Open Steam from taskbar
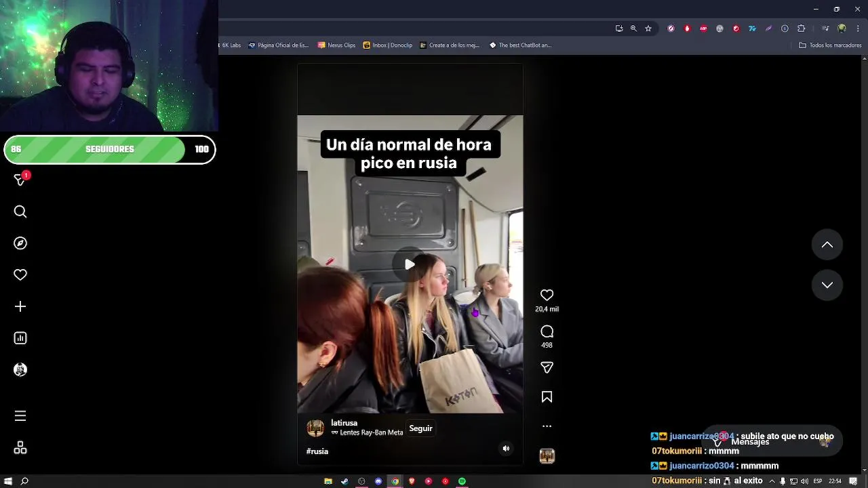 click(344, 481)
